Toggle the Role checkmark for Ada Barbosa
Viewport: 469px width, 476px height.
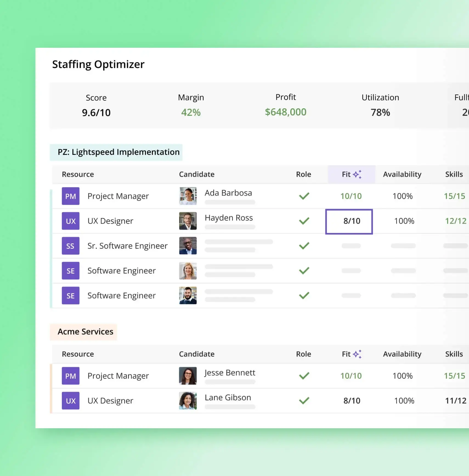point(304,196)
